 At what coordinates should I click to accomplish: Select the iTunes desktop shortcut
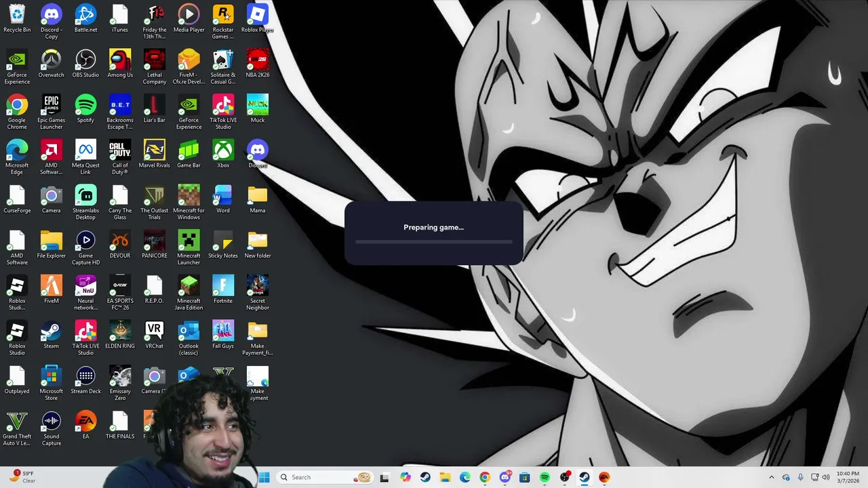pos(120,19)
